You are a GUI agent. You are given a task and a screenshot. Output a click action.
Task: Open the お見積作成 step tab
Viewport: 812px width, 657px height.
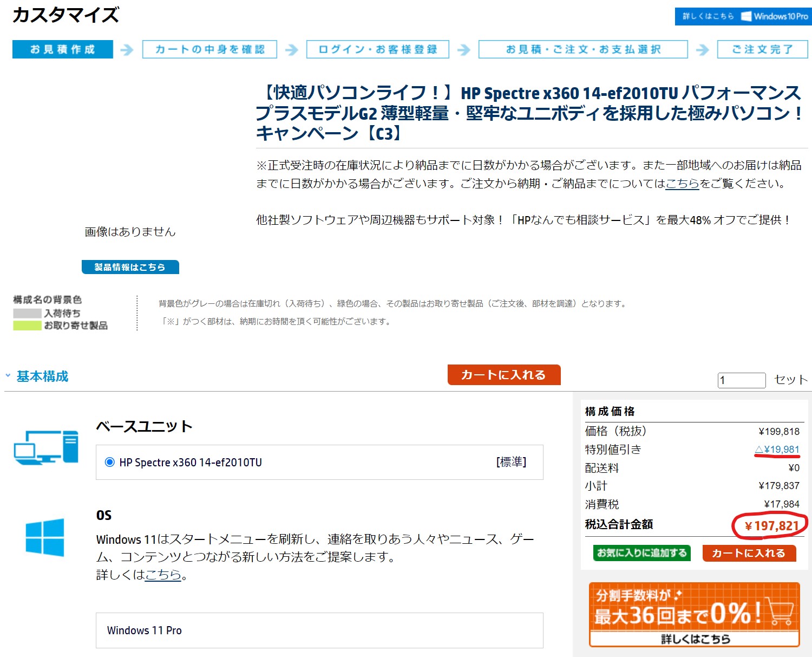63,49
